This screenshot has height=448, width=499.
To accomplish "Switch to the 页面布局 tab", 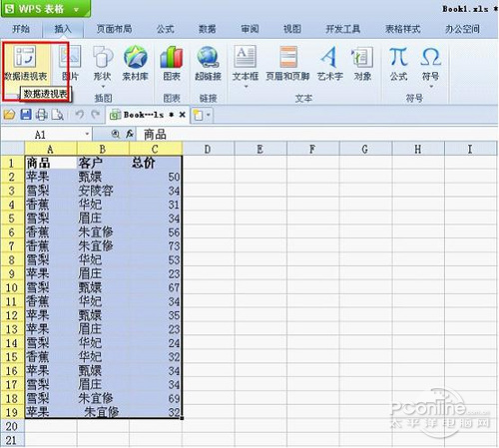I will (x=114, y=29).
